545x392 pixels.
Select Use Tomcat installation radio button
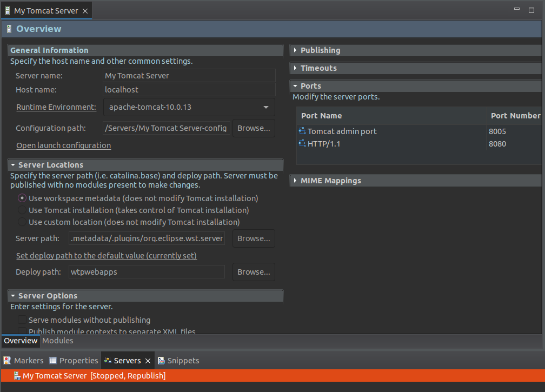click(22, 210)
